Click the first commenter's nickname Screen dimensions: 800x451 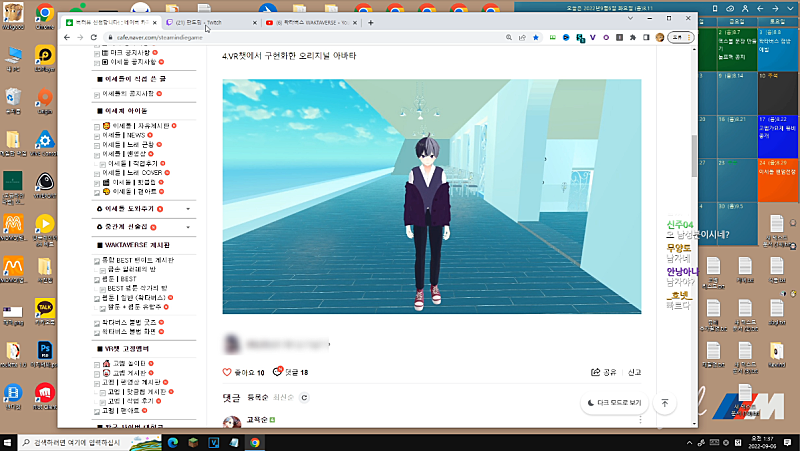[x=257, y=420]
